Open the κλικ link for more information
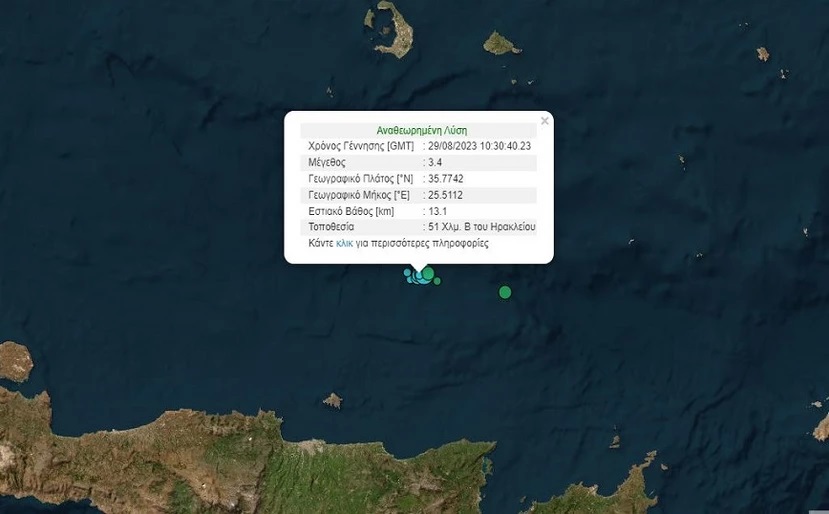Image resolution: width=829 pixels, height=514 pixels. click(x=344, y=244)
